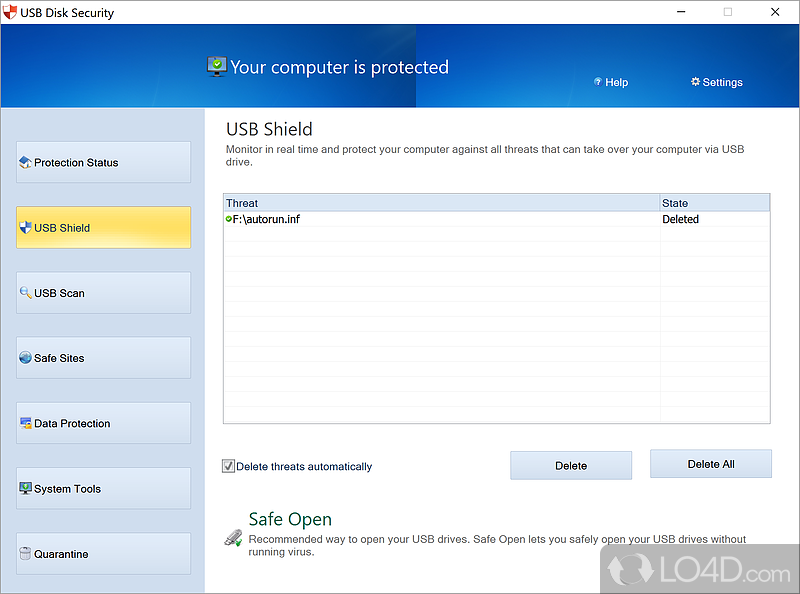Screen dimensions: 800x594
Task: Open the Data Protection section
Action: coord(104,423)
